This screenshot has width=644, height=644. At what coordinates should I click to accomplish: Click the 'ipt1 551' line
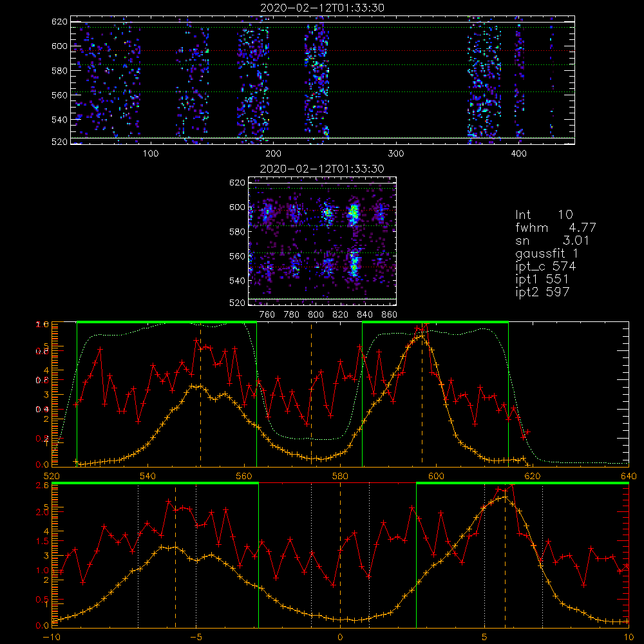[x=542, y=279]
